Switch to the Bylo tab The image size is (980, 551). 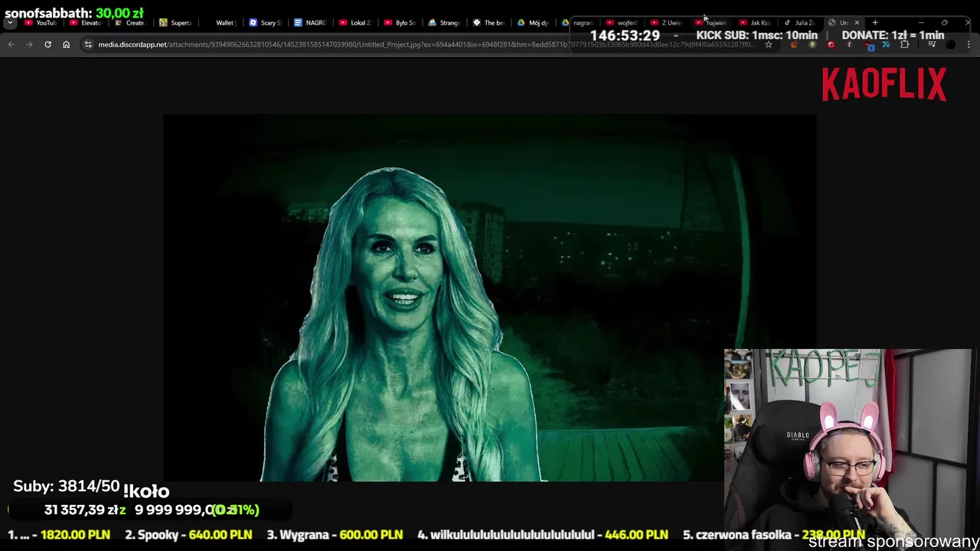[399, 23]
